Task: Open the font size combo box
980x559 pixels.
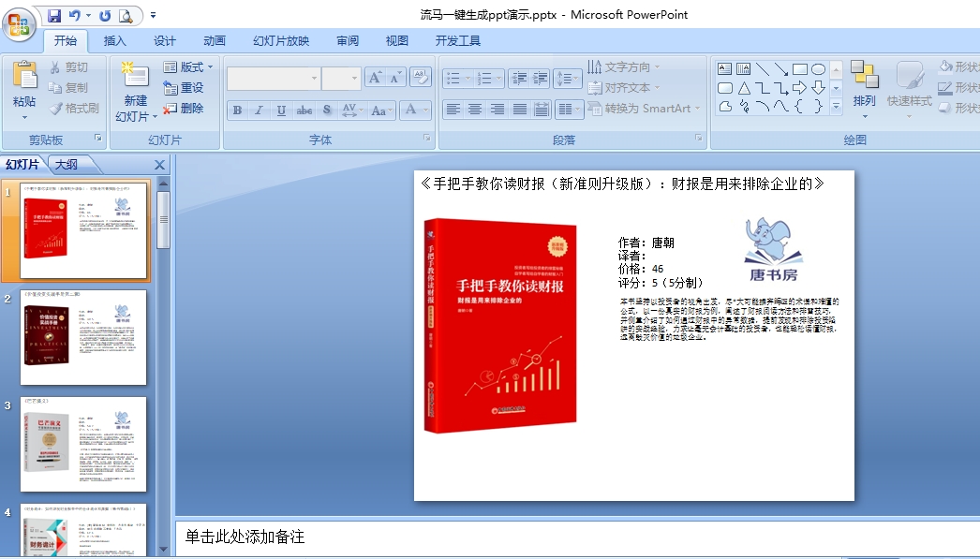Action: point(341,78)
